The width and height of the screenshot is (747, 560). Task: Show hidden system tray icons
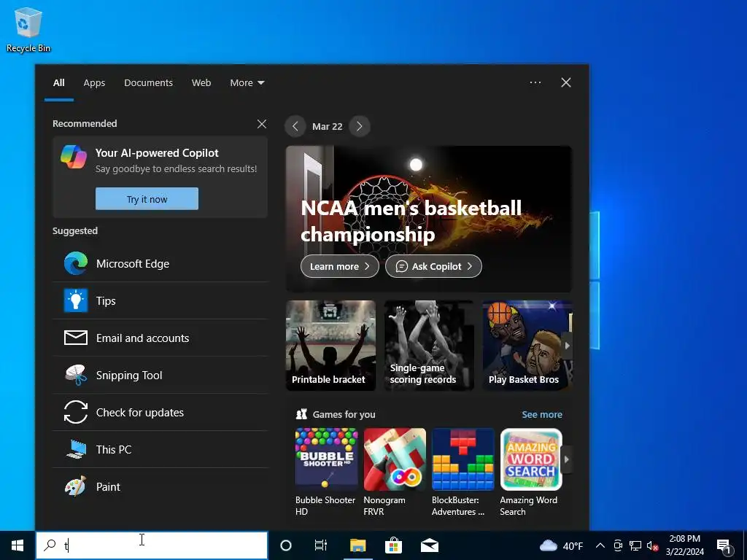[600, 545]
